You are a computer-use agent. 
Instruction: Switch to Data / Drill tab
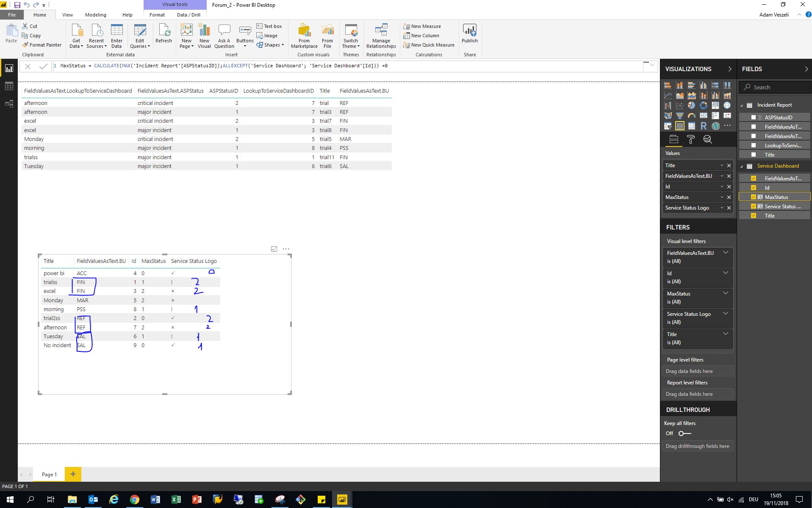(188, 15)
